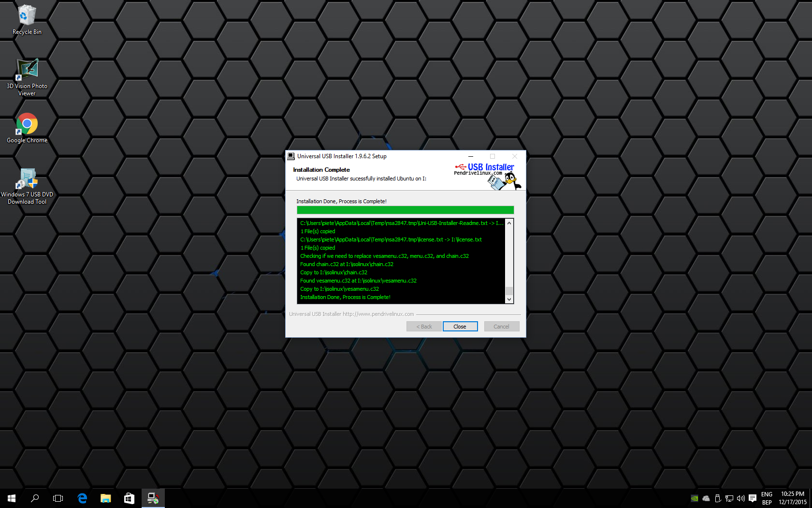Click the Safely Remove Hardware USB tray icon
Screen dimensions: 812x508
(x=718, y=498)
